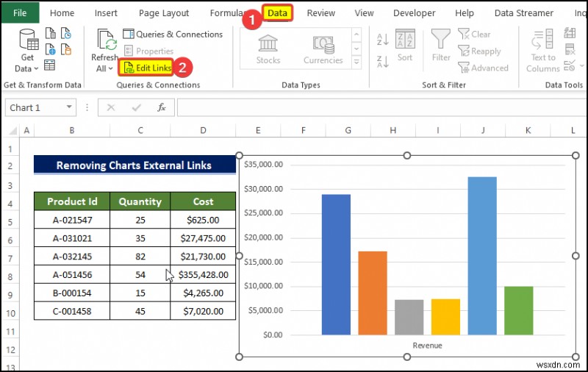Click the Data Validation icon
This screenshot has height=372, width=588.
point(569,65)
